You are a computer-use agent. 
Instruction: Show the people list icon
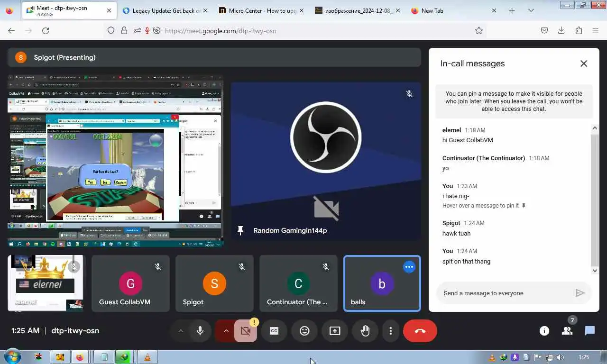(567, 331)
